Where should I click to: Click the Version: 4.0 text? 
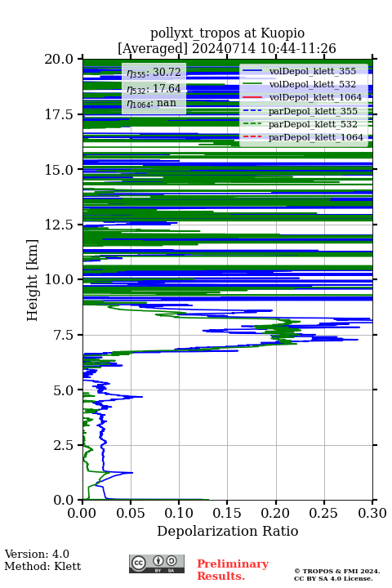37,555
